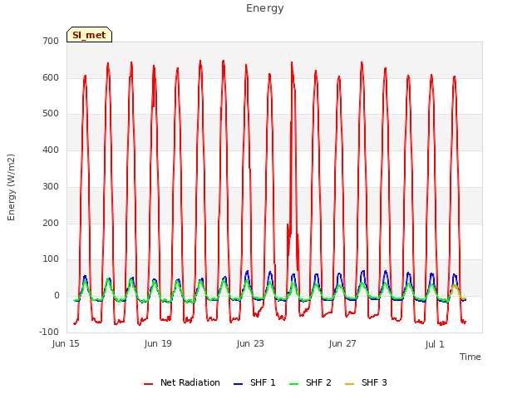Screen dimensions: 532x399
Task: Toggle the SHF 3 legend entry
Action: coord(366,382)
